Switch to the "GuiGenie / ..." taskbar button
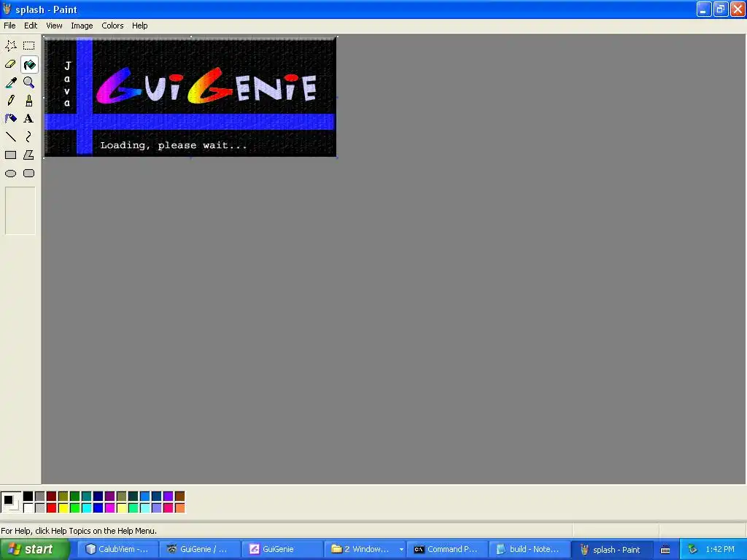 (x=200, y=550)
